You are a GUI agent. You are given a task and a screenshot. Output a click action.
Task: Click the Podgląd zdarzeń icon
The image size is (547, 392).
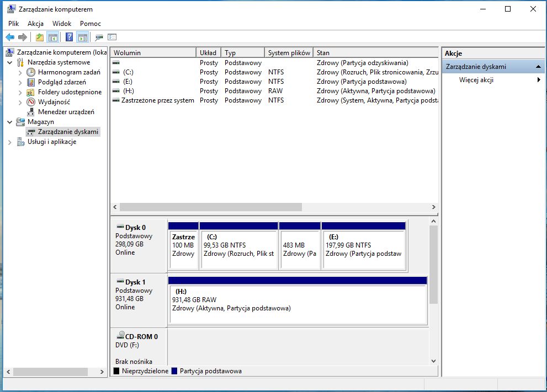click(31, 82)
